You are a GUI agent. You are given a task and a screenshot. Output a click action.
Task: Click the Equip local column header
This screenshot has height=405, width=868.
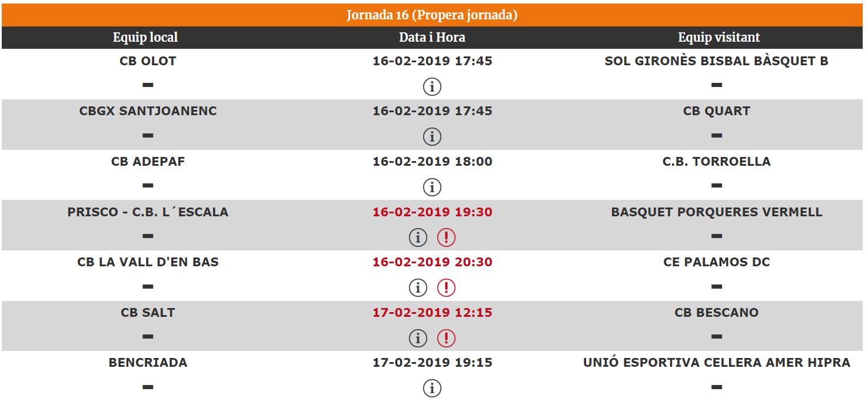pos(145,38)
